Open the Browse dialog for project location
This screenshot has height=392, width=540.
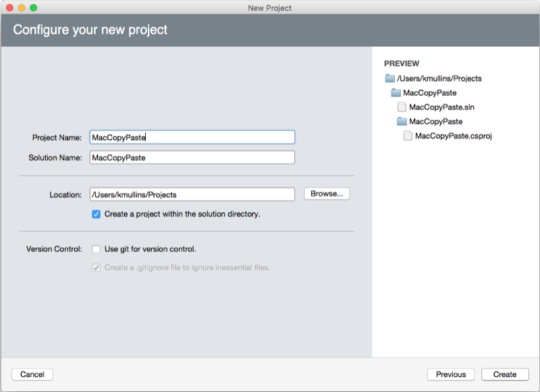(326, 194)
